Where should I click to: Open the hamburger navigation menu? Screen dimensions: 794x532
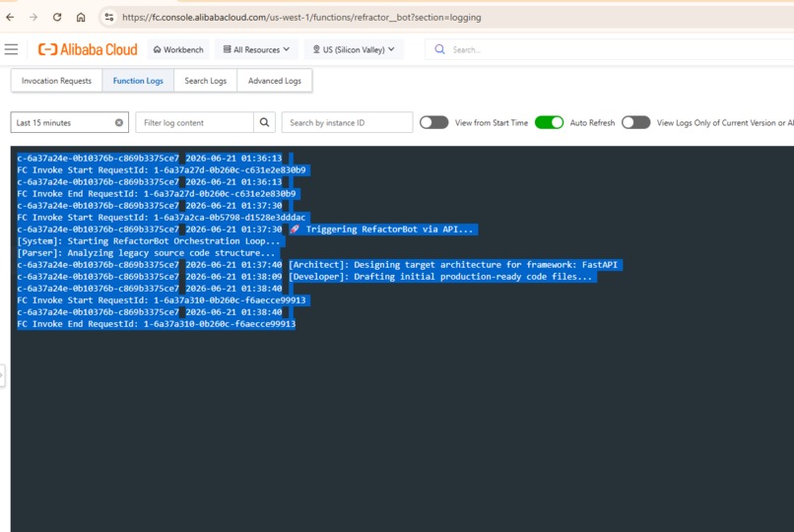pyautogui.click(x=11, y=49)
